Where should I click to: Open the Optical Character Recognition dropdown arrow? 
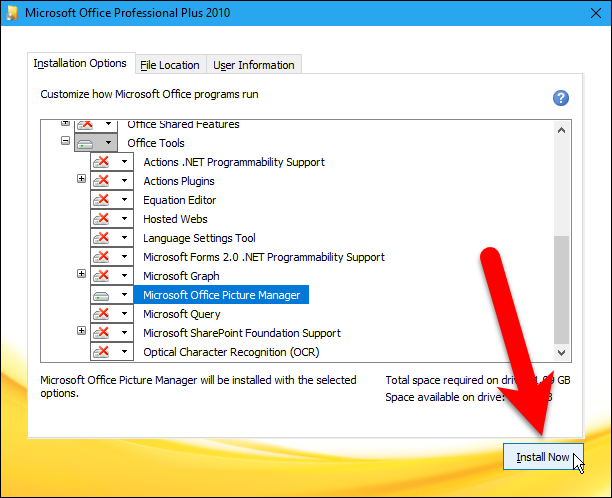coord(125,352)
